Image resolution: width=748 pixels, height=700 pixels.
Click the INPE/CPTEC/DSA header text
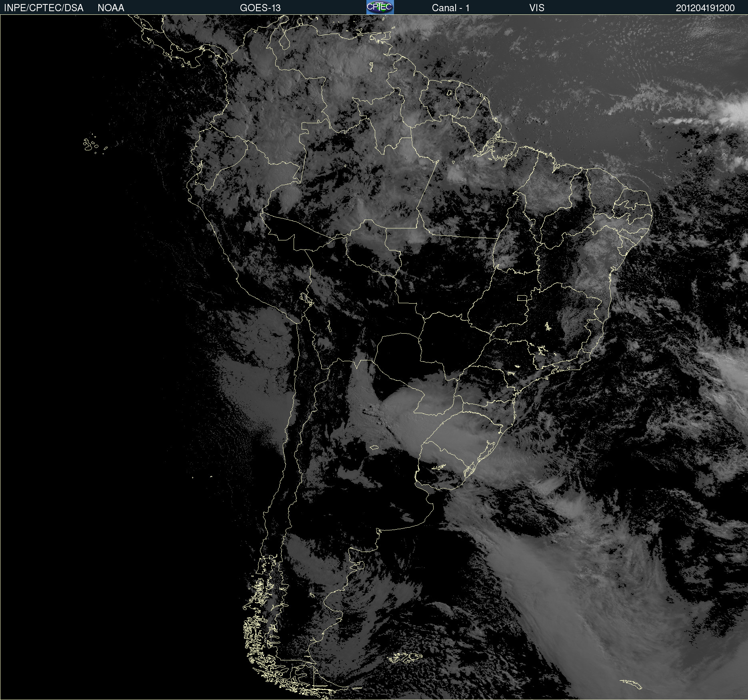(44, 8)
